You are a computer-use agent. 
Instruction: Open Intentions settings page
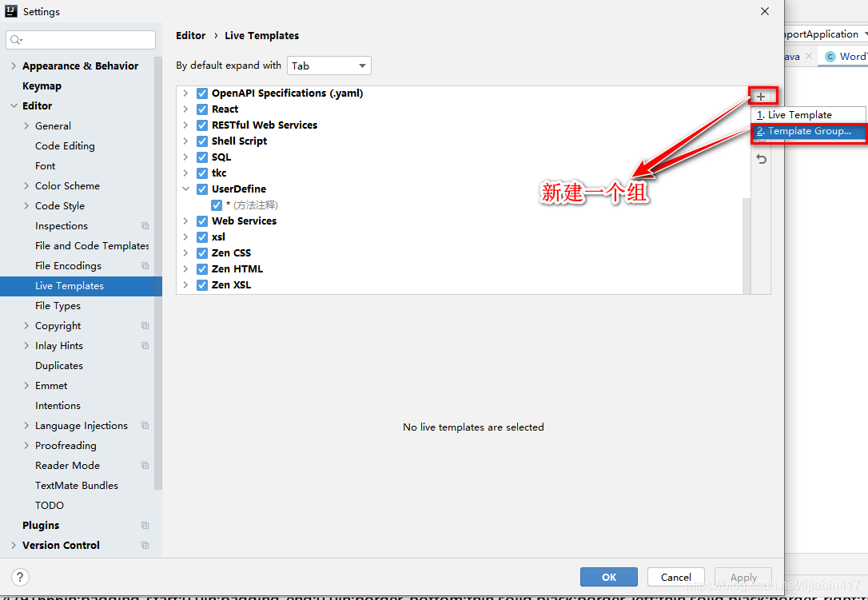click(x=58, y=406)
